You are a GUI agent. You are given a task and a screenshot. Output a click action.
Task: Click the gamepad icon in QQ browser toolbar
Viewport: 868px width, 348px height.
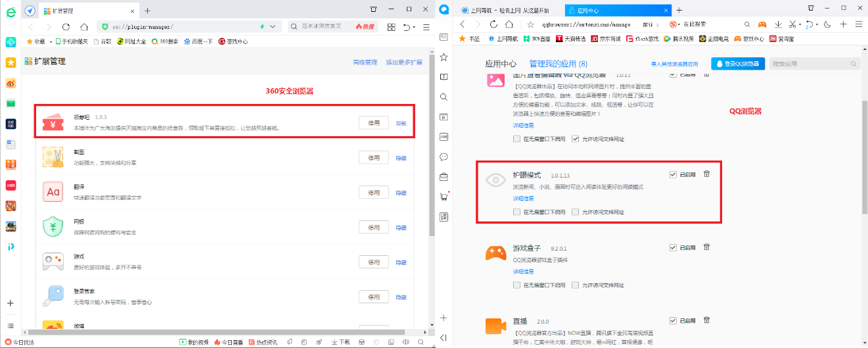[762, 24]
